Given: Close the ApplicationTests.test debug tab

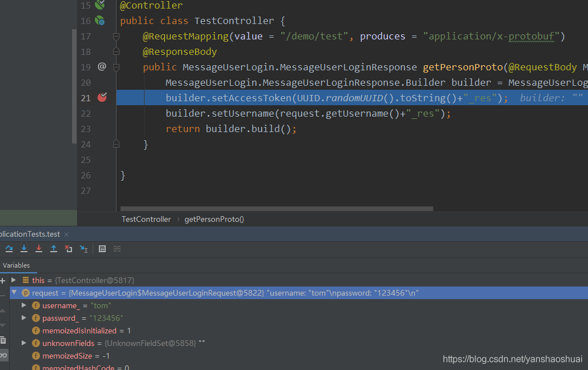Looking at the screenshot, I should (x=66, y=234).
